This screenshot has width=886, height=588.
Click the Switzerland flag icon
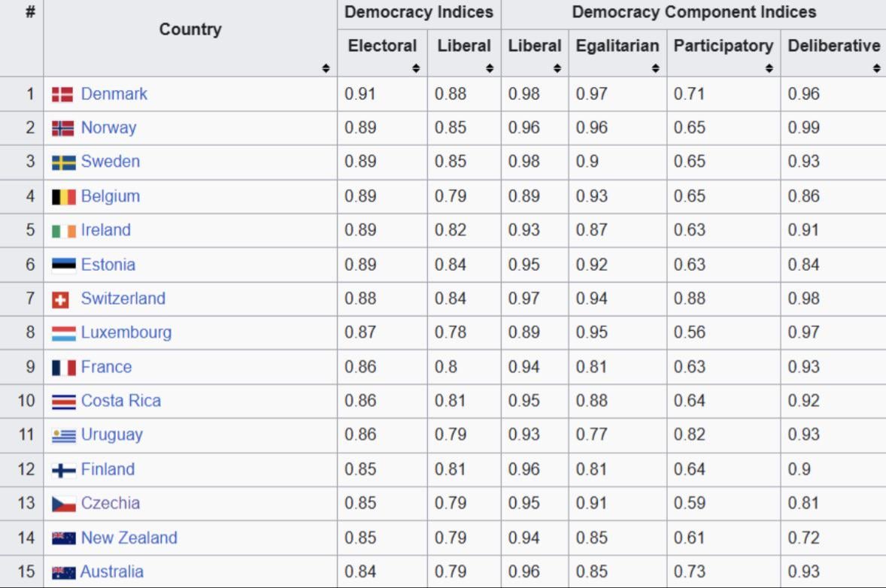(60, 299)
